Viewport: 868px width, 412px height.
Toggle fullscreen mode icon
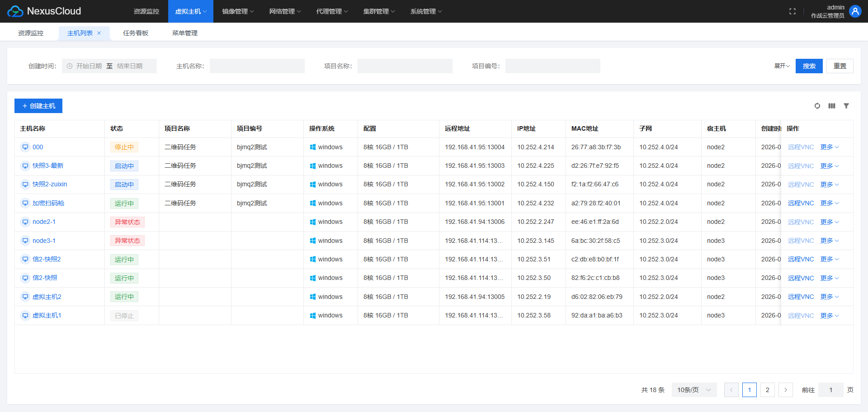pos(792,11)
